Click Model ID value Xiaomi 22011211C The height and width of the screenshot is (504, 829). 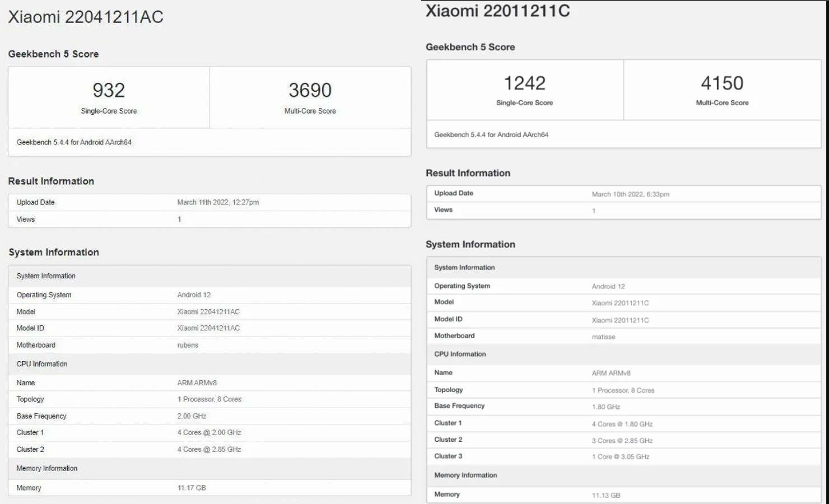[x=620, y=320]
